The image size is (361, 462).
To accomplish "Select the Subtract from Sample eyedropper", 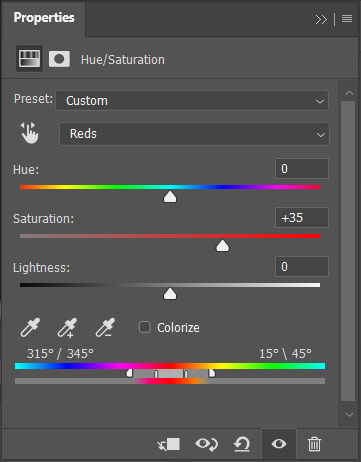I will 105,327.
